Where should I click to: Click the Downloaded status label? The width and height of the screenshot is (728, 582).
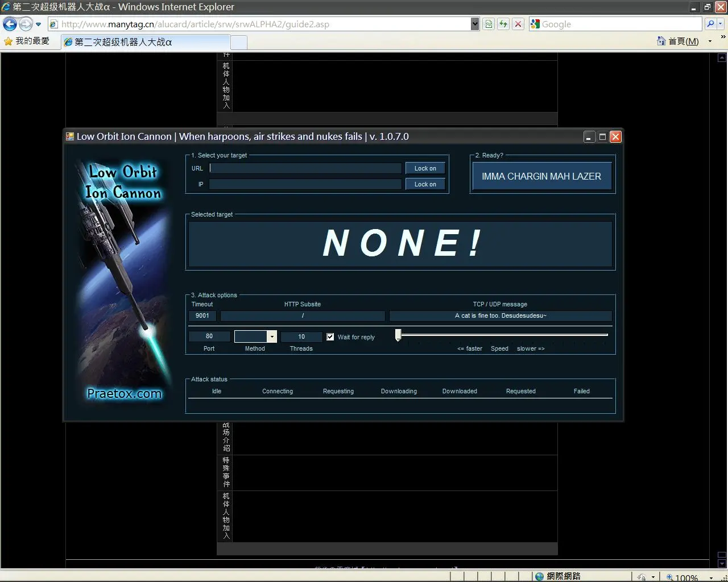[x=460, y=391]
